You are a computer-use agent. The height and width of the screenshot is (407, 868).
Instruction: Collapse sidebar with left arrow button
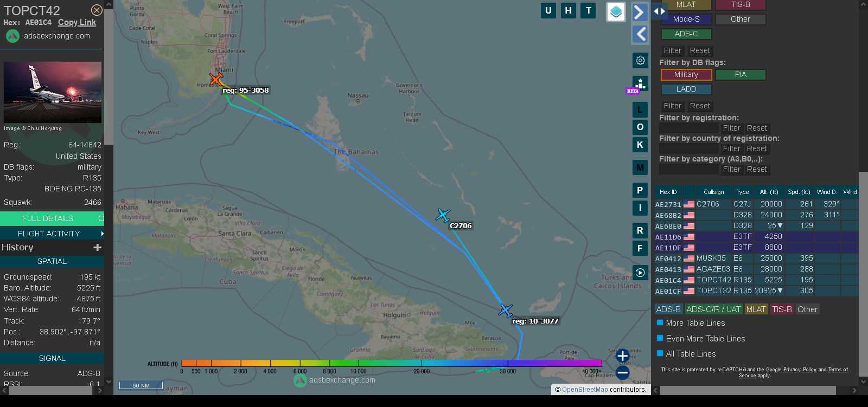(640, 34)
